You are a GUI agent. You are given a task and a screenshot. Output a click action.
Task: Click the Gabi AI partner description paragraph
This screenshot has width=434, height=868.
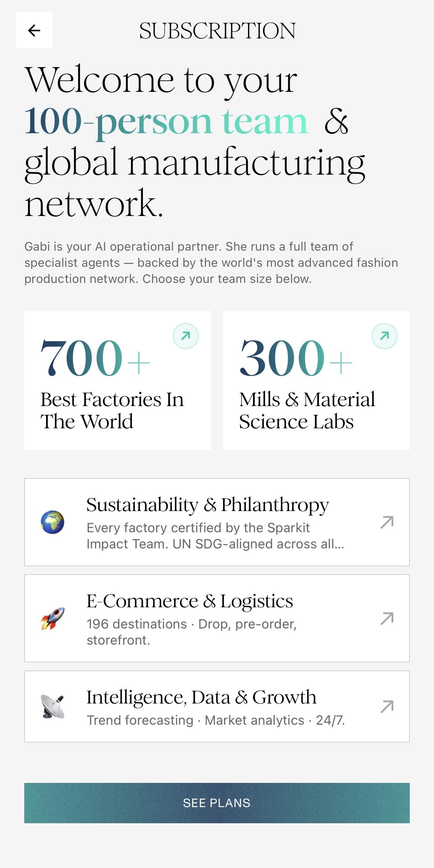[x=211, y=262]
